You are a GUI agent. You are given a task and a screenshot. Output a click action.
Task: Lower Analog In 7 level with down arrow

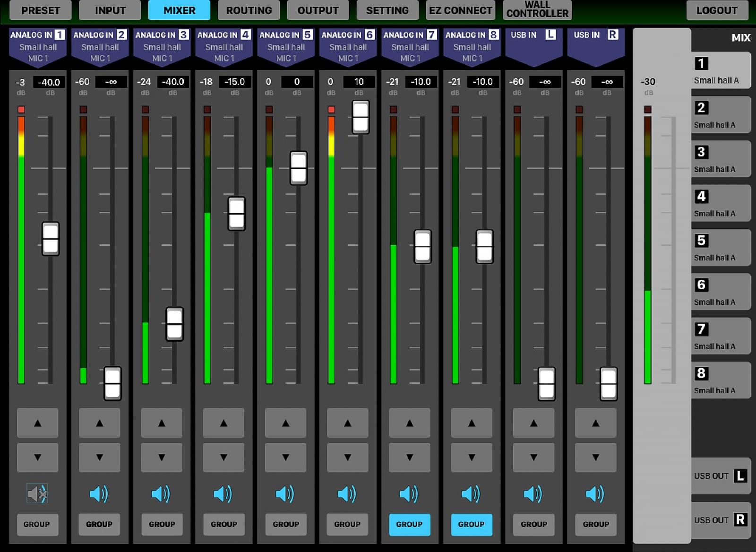(x=410, y=457)
